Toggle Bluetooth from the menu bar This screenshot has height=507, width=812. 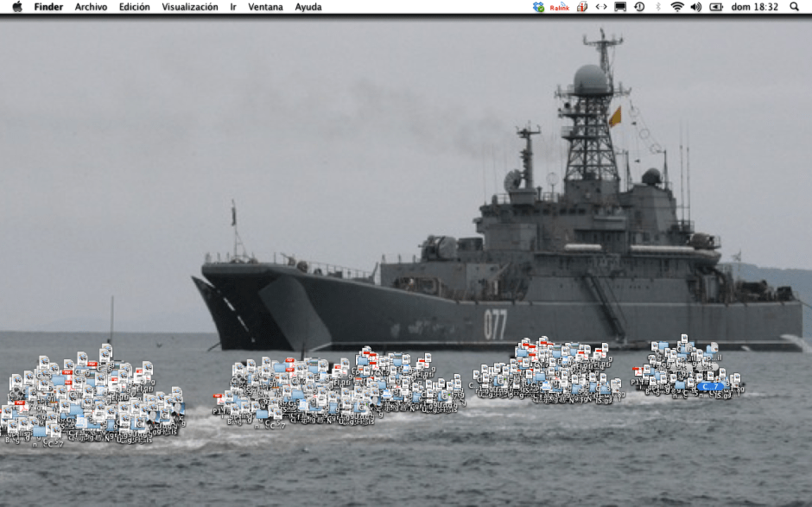[x=658, y=7]
